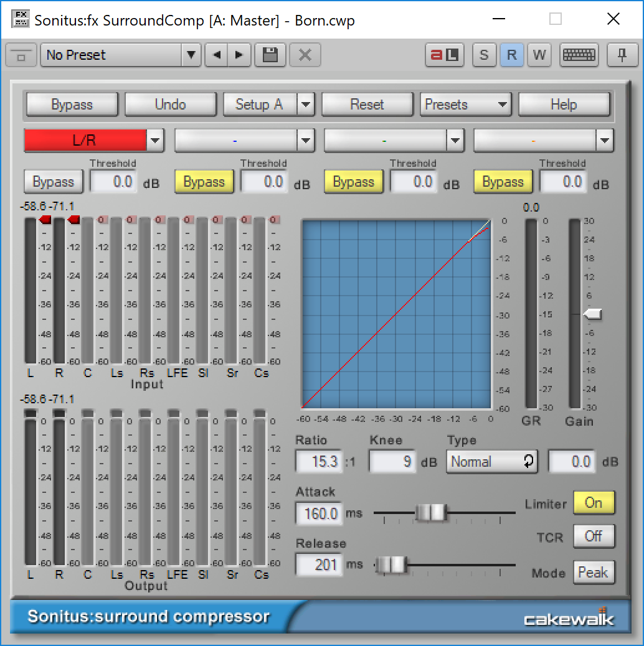644x646 pixels.
Task: Click the FX icon in the title bar
Action: click(x=21, y=19)
